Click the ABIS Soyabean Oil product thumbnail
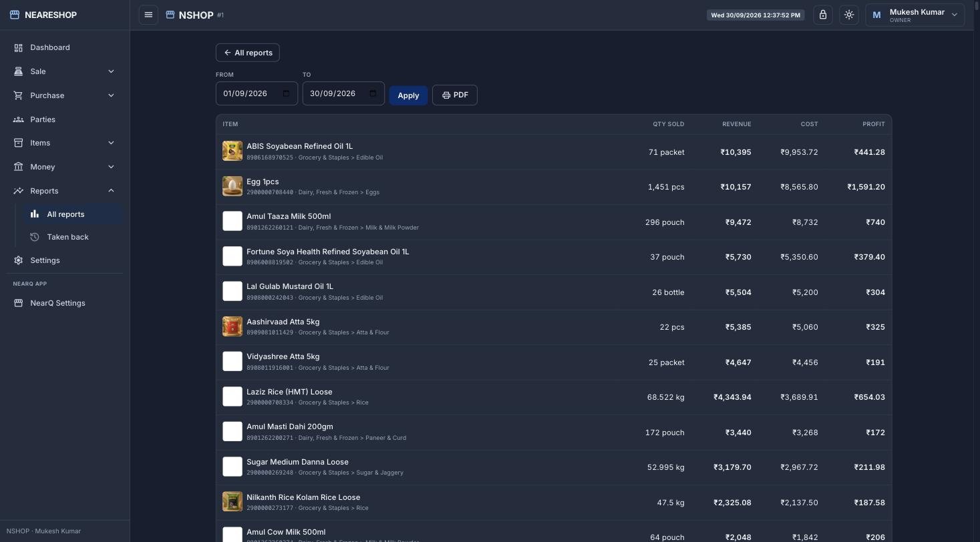 coord(232,151)
